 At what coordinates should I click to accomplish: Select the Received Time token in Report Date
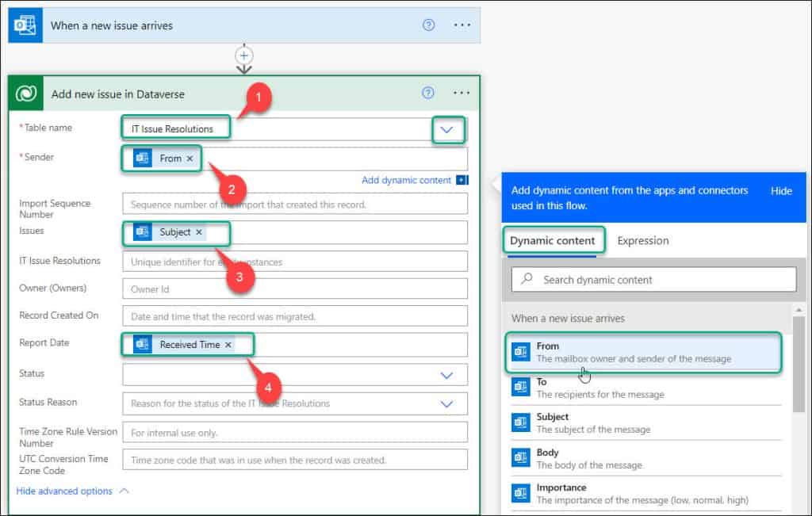click(183, 345)
